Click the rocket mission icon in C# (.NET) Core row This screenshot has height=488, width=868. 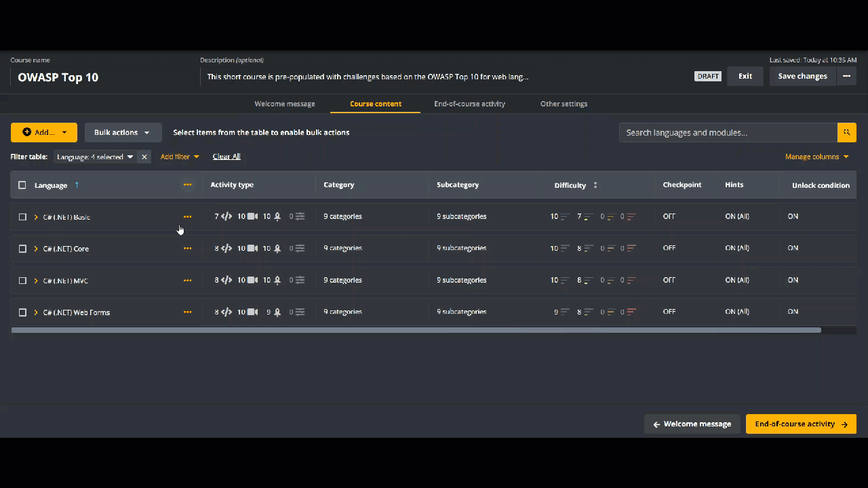[x=277, y=249]
